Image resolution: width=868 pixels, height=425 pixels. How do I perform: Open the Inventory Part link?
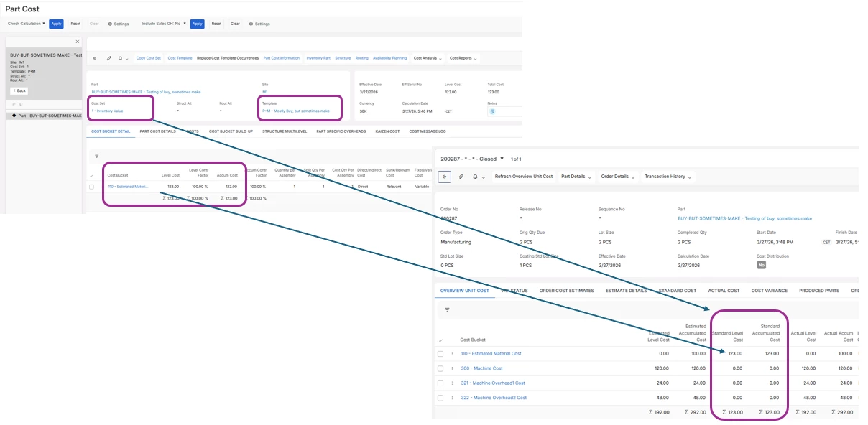click(318, 58)
